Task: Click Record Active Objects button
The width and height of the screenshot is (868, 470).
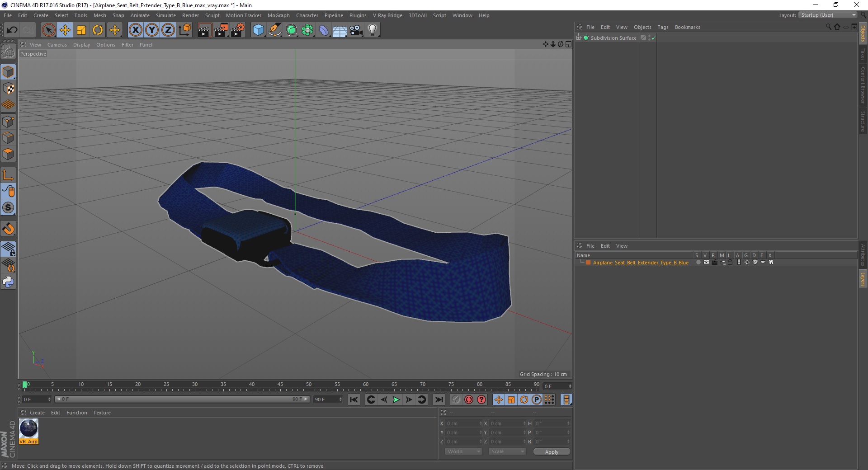Action: click(x=456, y=399)
